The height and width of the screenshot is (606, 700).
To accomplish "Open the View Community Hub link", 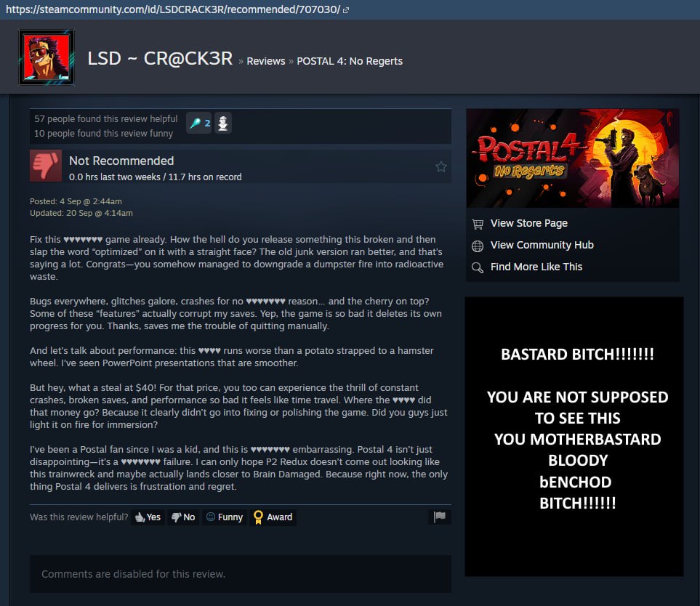I will coord(542,245).
